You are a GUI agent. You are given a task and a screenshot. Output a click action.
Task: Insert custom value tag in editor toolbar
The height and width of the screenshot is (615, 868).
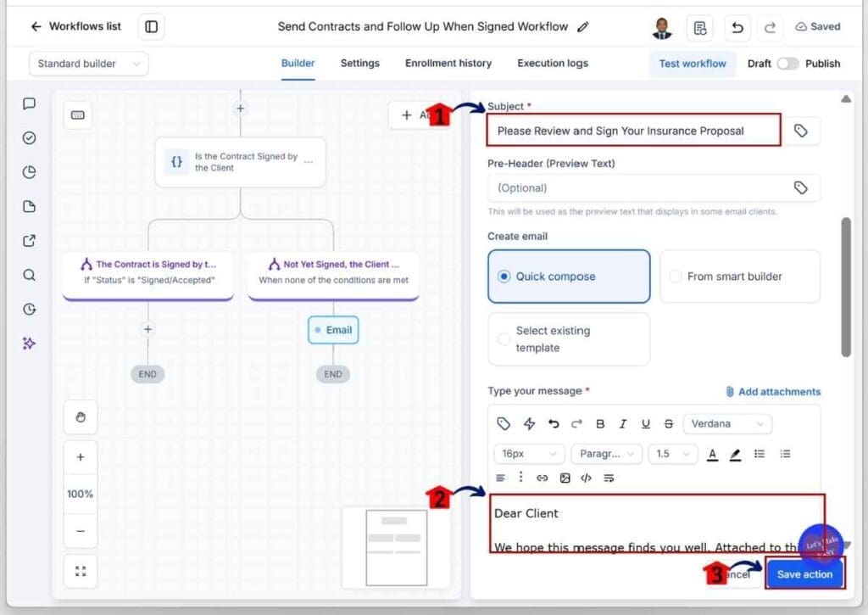pos(504,424)
